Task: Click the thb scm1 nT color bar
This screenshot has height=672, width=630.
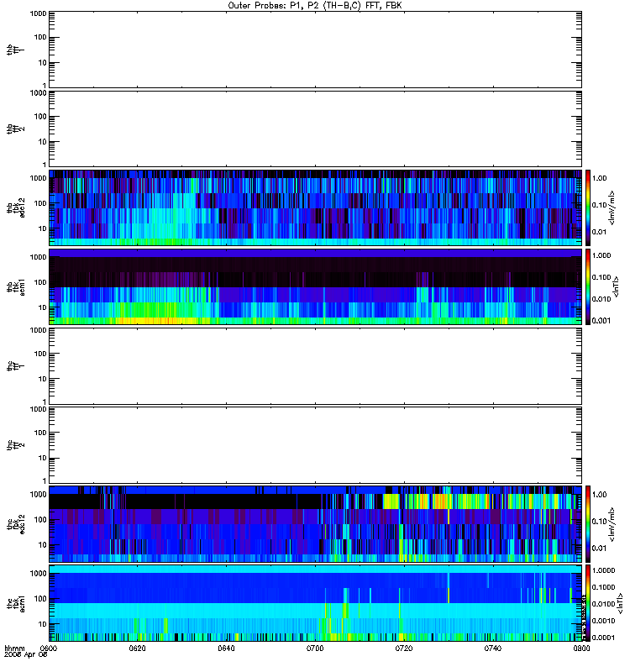Action: pyautogui.click(x=588, y=286)
